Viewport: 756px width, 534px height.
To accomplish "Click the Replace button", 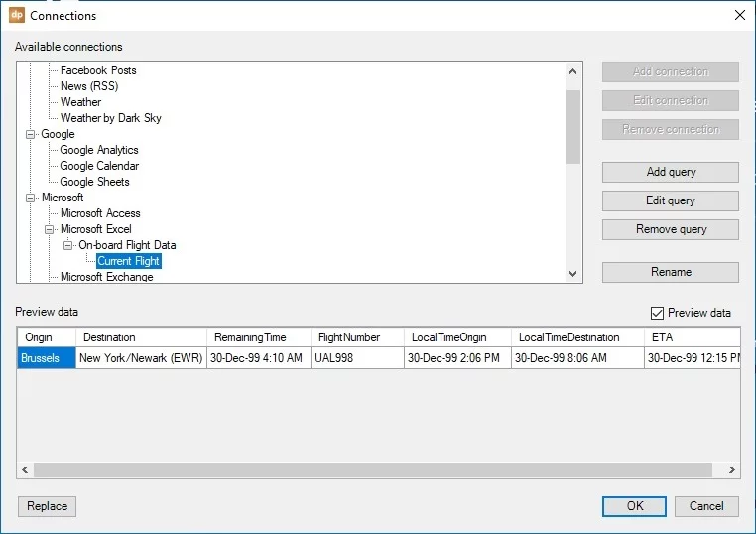I will pos(47,506).
